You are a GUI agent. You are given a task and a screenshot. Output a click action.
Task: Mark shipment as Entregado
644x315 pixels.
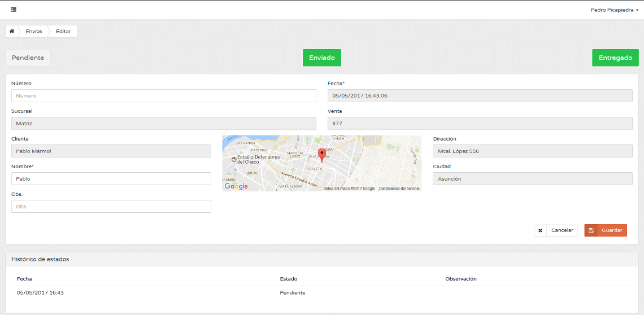click(615, 58)
